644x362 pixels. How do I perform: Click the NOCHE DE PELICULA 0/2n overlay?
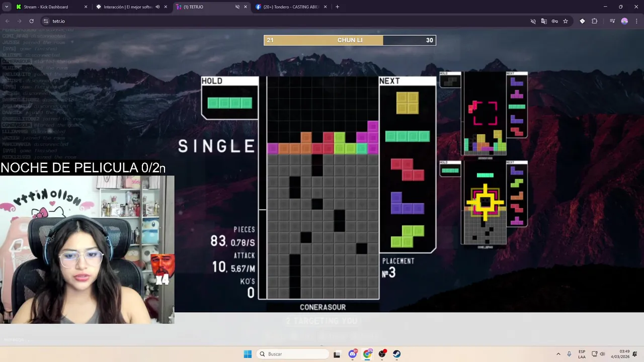(x=83, y=168)
